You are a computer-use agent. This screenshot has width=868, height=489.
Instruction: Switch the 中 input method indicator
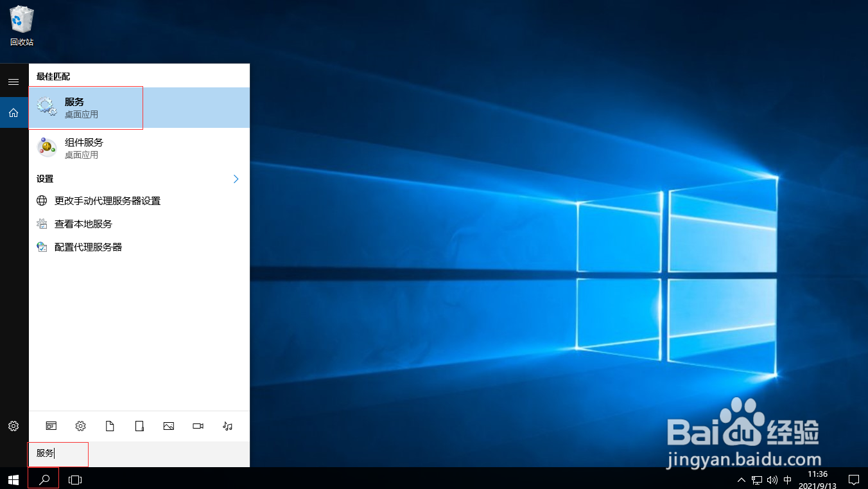pos(788,479)
